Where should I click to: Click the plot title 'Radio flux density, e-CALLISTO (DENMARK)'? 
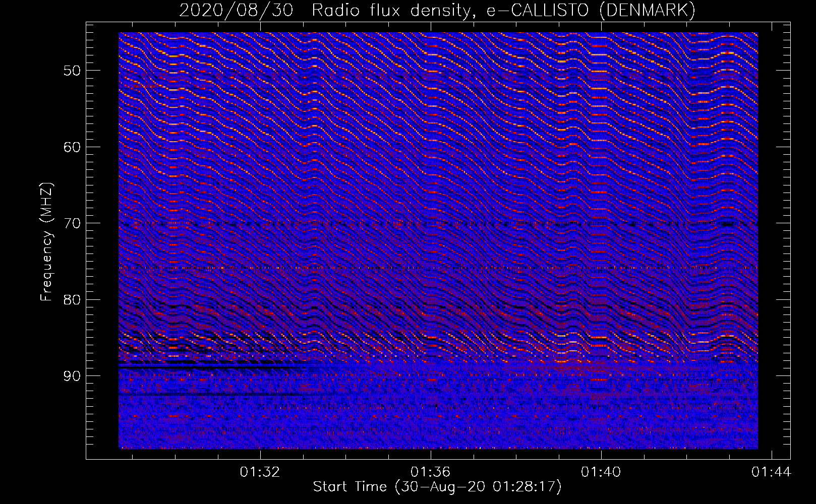[x=503, y=11]
